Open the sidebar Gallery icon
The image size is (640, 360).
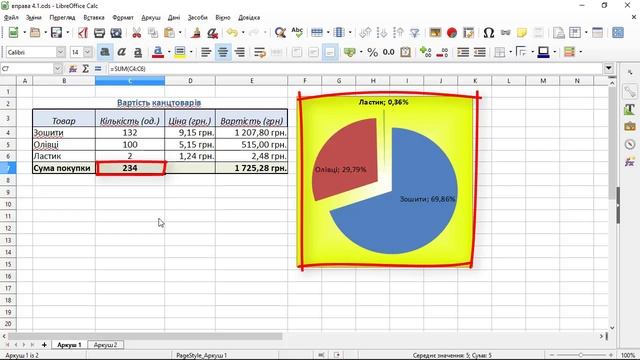[630, 127]
